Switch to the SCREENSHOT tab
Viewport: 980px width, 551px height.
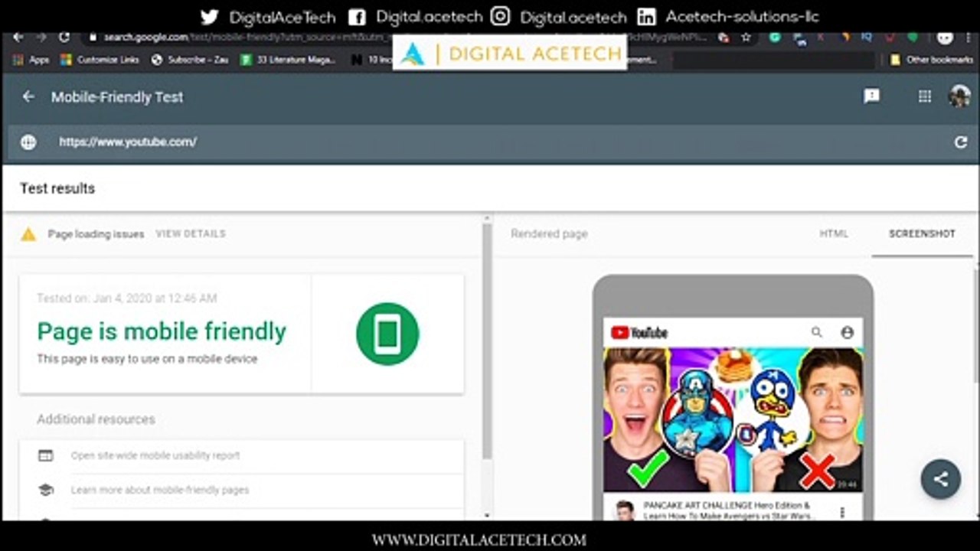tap(922, 234)
